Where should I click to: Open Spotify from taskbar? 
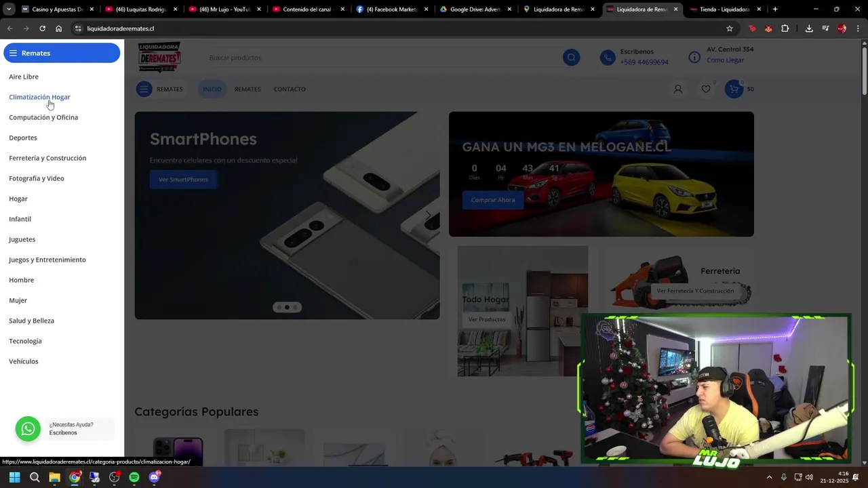[x=134, y=477]
